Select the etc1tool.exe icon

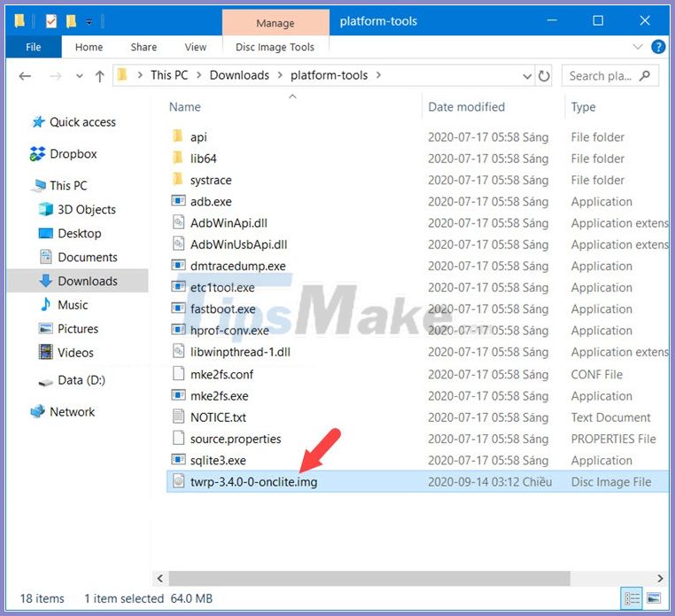[178, 286]
